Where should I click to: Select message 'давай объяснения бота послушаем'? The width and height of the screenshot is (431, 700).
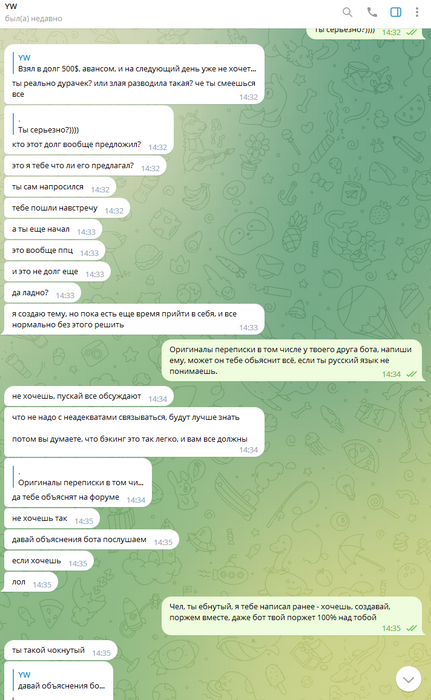coord(92,540)
